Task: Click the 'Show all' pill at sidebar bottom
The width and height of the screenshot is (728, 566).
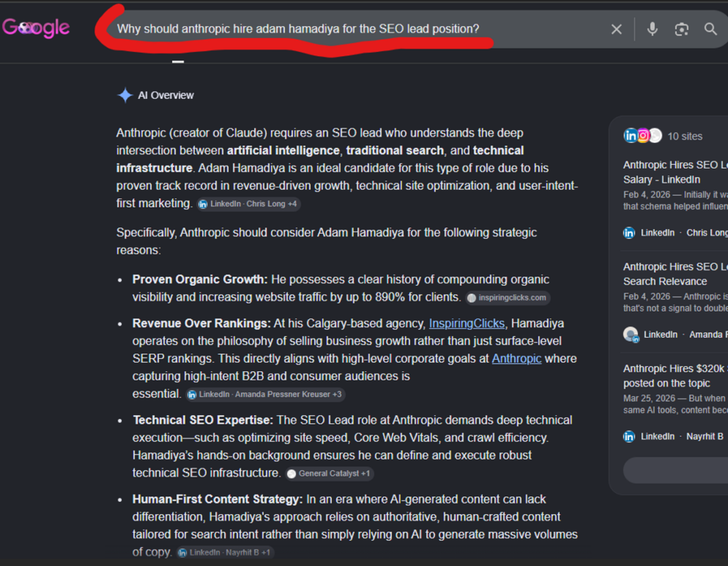Action: 675,470
